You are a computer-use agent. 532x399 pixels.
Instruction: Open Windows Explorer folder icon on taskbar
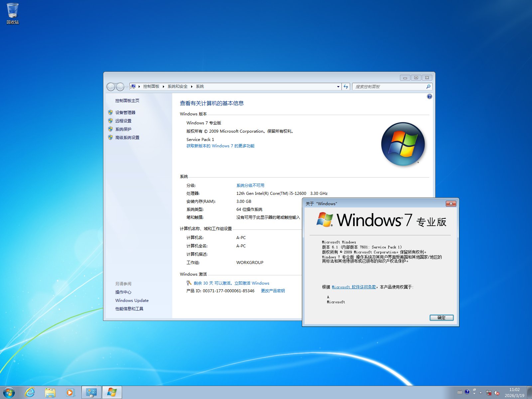[x=50, y=393]
